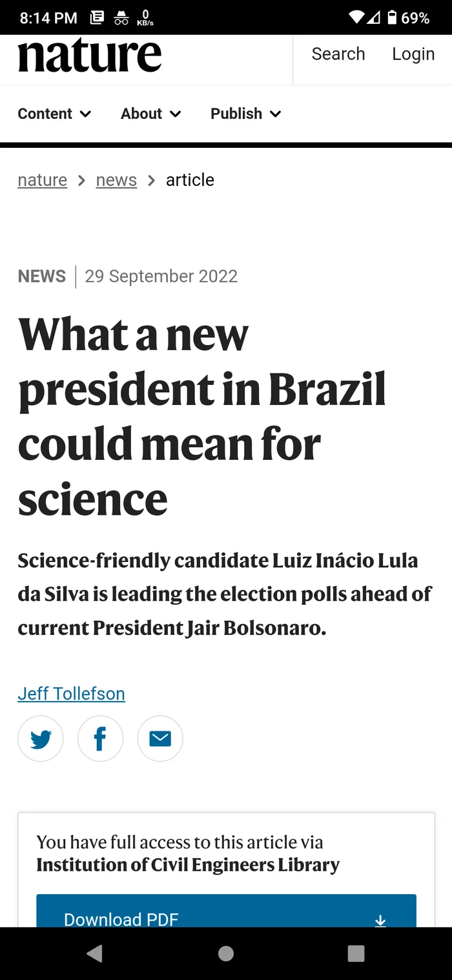
Task: Go to the nature breadcrumb link
Action: (x=43, y=180)
